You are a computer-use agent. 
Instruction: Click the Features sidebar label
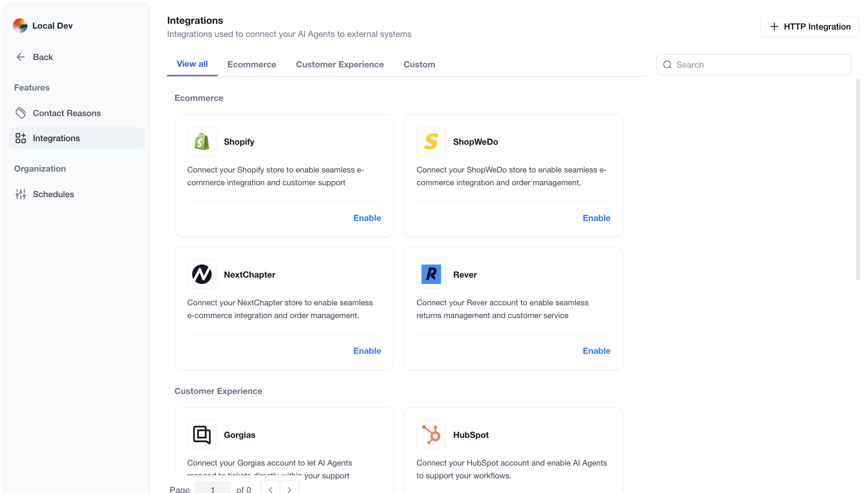(x=31, y=87)
